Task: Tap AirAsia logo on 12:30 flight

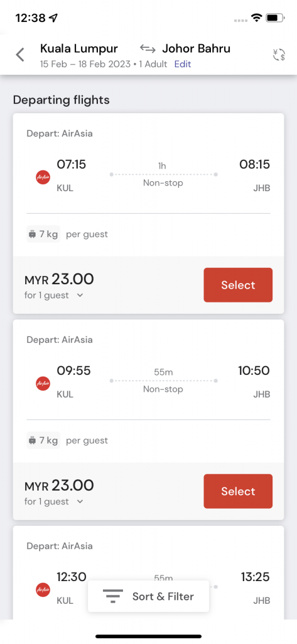Action: pyautogui.click(x=43, y=590)
